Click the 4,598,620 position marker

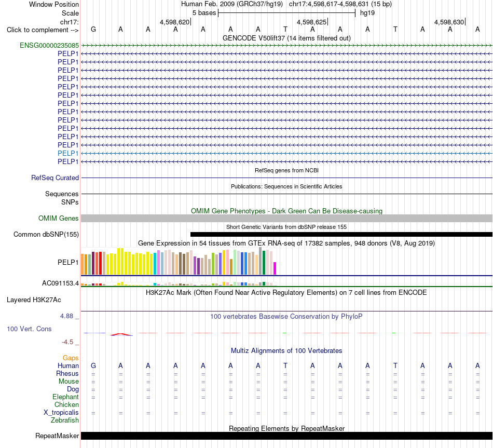tap(175, 22)
